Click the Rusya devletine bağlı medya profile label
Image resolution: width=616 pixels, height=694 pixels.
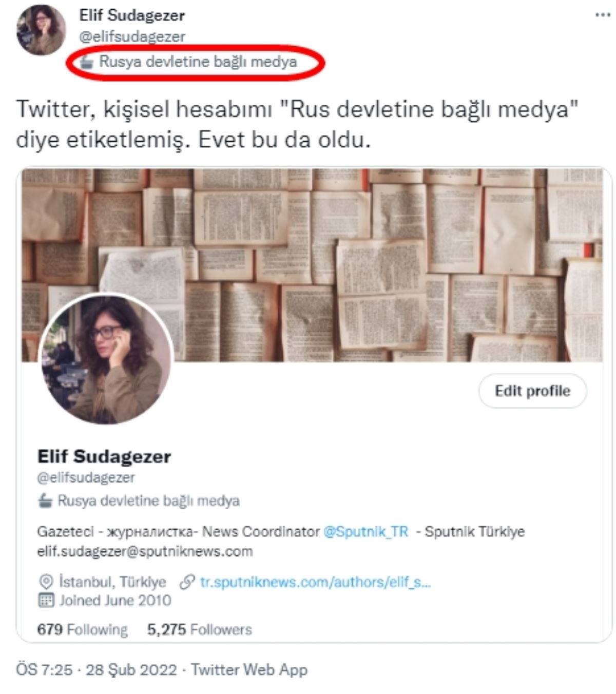[148, 500]
